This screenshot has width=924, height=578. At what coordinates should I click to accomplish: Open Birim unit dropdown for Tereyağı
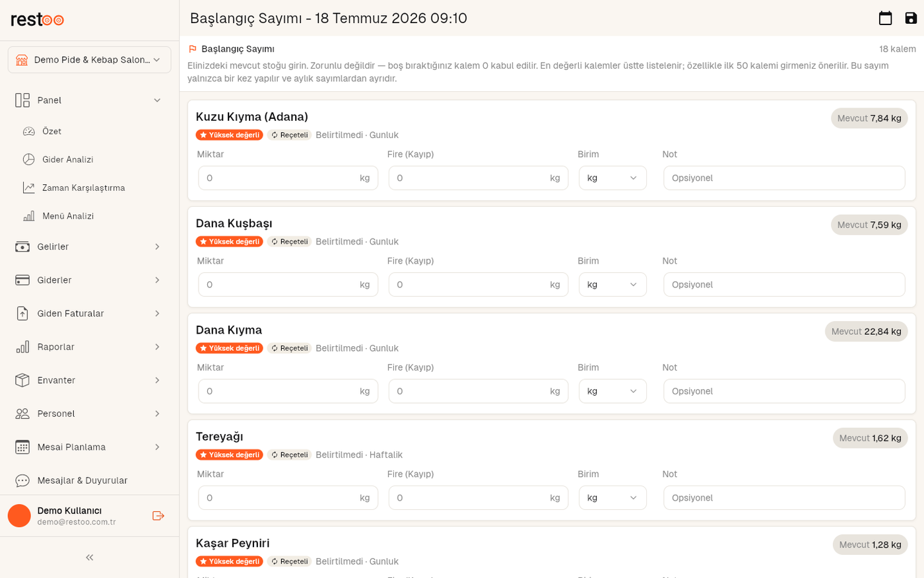(612, 498)
